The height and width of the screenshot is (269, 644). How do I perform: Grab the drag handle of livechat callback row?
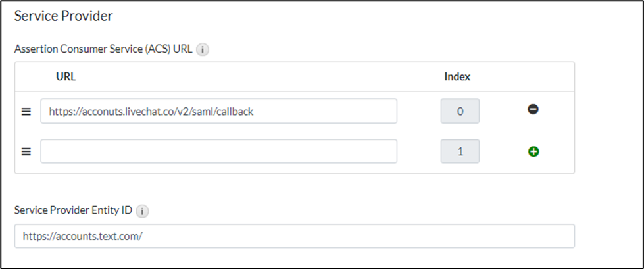(26, 112)
